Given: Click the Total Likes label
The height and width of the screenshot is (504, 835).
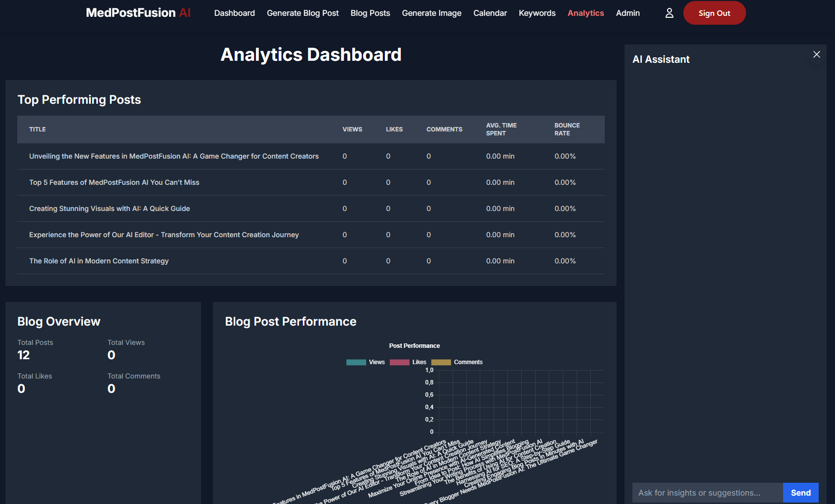Looking at the screenshot, I should click(35, 376).
